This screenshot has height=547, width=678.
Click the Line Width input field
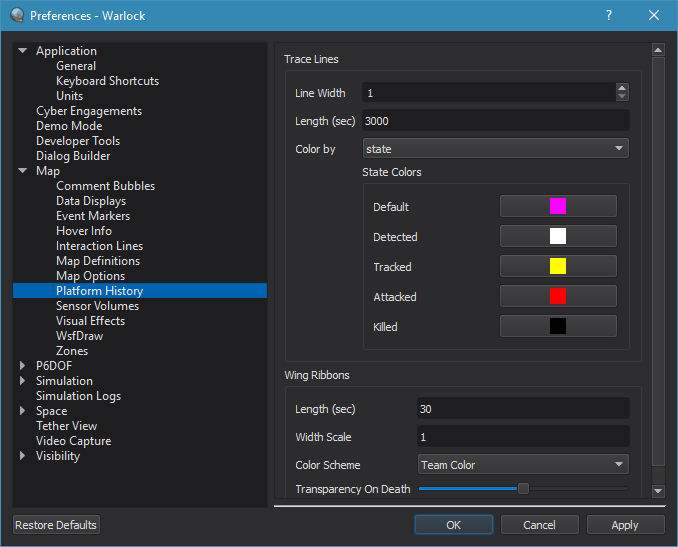coord(489,92)
